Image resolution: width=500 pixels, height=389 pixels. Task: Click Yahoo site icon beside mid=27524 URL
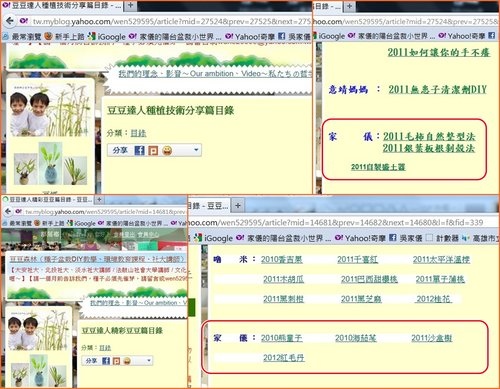coord(24,21)
